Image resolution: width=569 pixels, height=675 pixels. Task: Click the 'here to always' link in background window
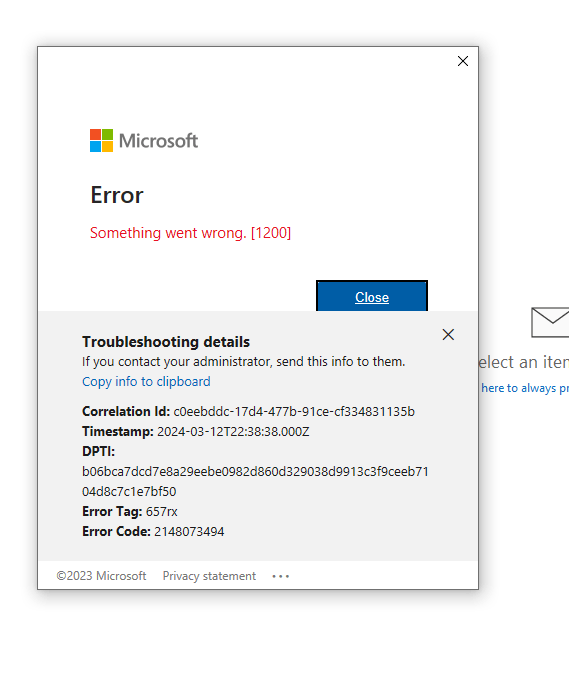[525, 388]
